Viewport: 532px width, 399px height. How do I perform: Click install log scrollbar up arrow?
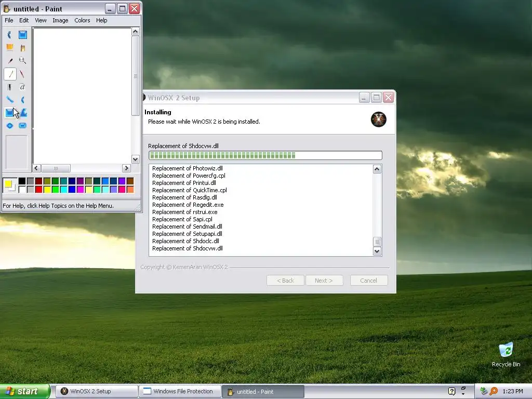377,169
